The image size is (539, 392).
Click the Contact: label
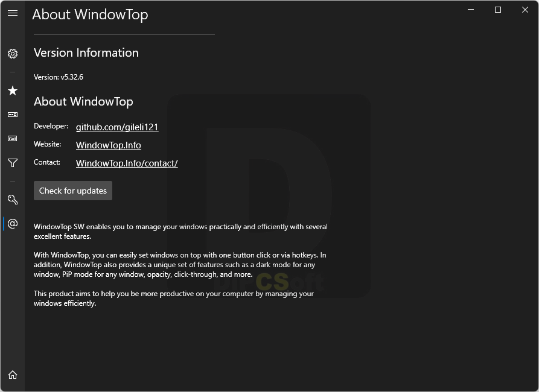point(46,162)
